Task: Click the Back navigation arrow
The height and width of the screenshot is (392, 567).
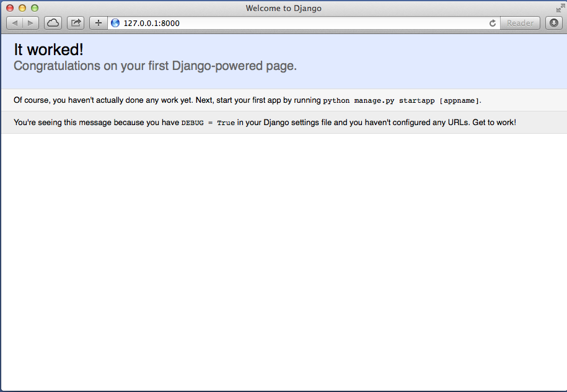Action: 15,23
